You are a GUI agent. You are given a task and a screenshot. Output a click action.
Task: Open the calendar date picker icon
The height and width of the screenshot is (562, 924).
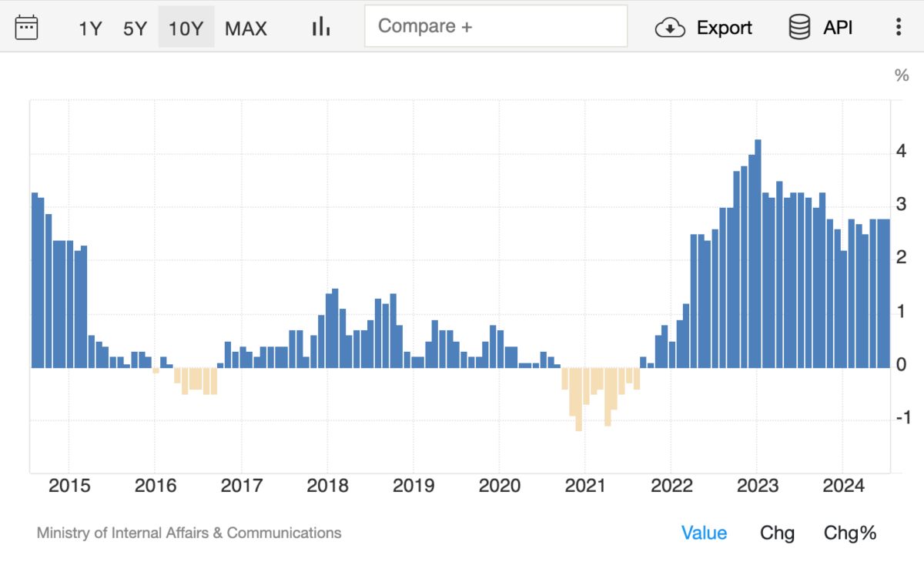27,26
